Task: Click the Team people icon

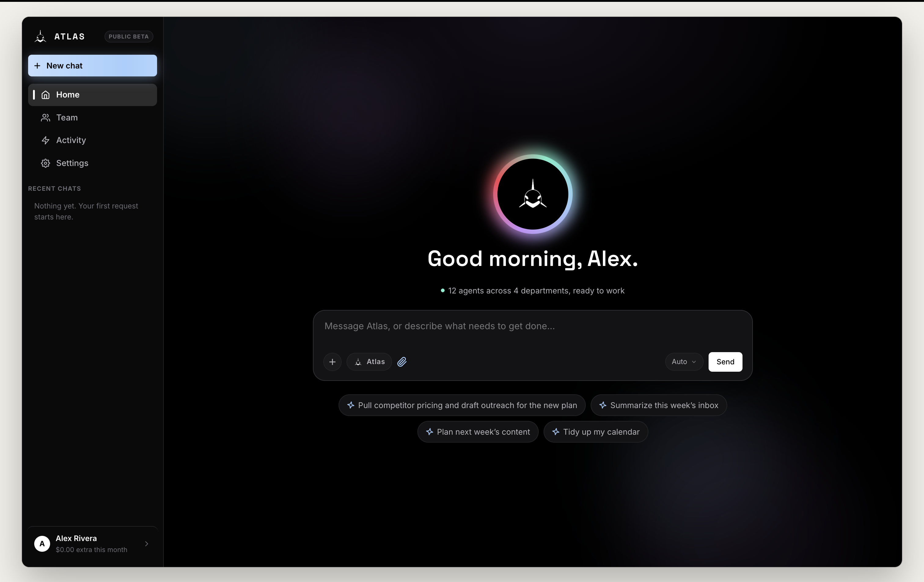Action: coord(46,117)
